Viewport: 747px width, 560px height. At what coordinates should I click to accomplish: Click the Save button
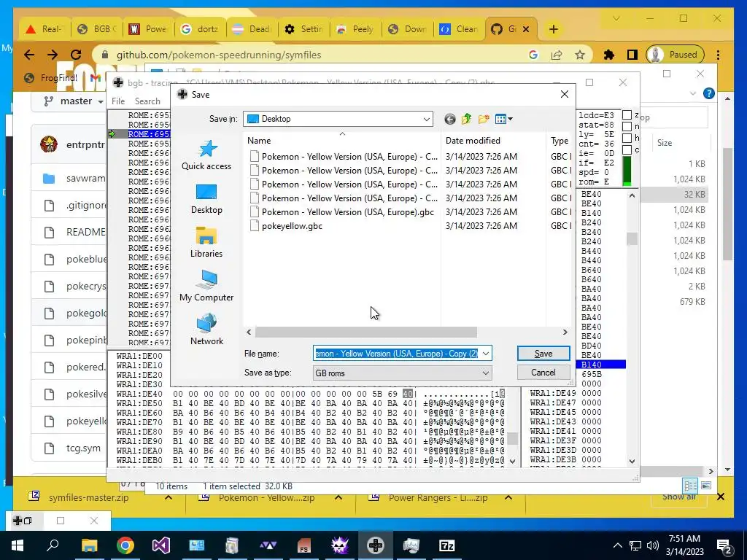543,354
